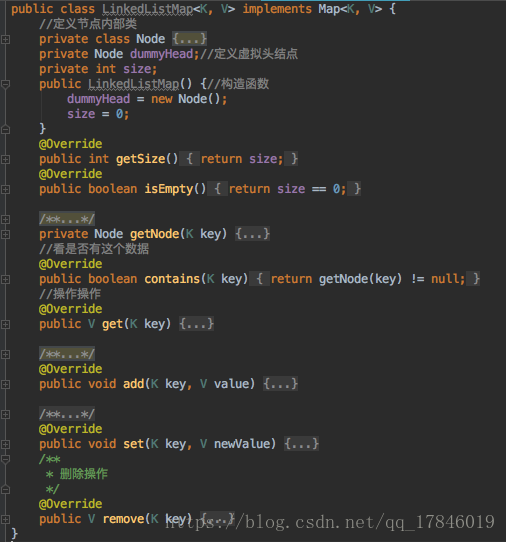Image resolution: width=506 pixels, height=542 pixels.
Task: Expand add method via gutter plus marker
Action: tap(5, 384)
